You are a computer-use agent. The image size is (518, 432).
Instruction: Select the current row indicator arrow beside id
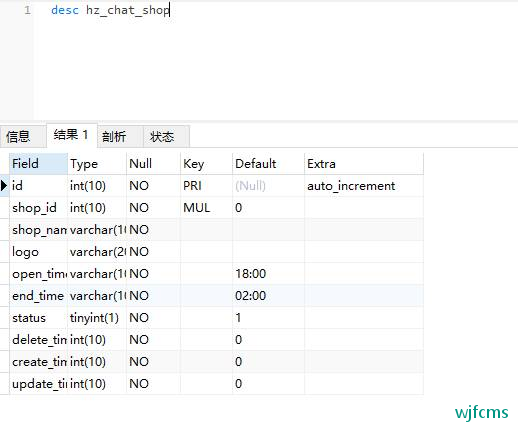point(4,186)
